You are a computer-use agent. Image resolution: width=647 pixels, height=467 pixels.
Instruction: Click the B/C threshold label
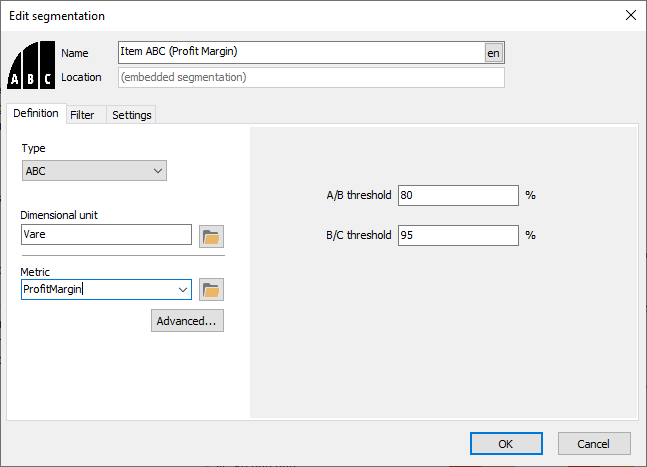[359, 235]
